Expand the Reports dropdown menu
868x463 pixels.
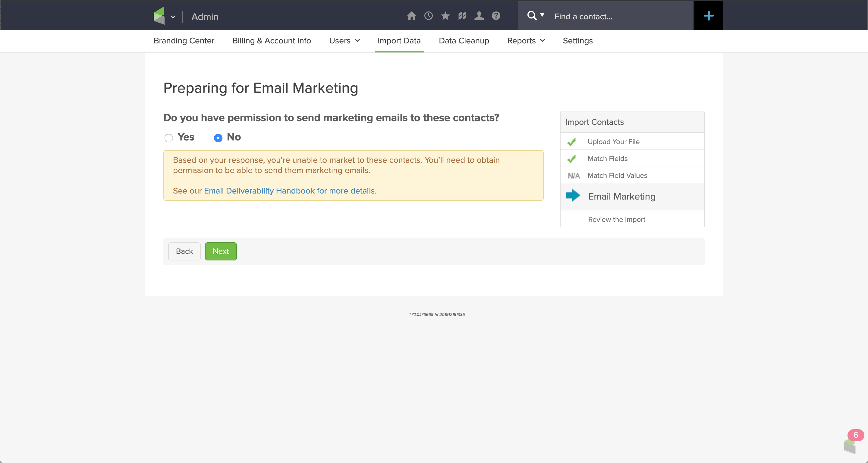(x=526, y=40)
